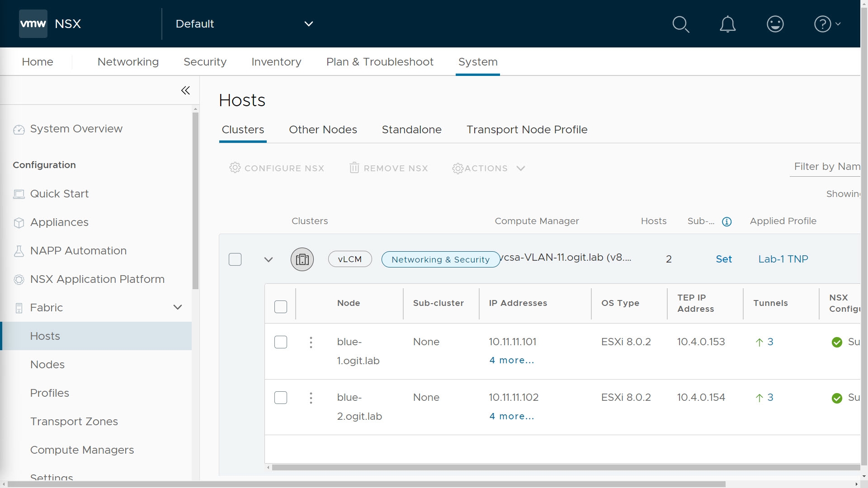868x488 pixels.
Task: Collapse the sidebar with double chevron icon
Action: pos(185,90)
